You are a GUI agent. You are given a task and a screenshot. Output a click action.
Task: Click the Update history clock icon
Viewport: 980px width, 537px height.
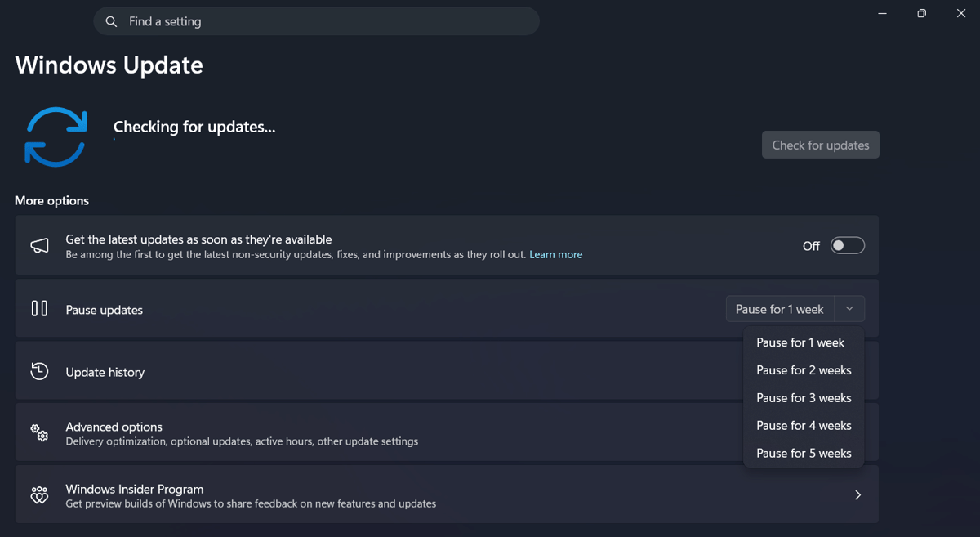[x=39, y=371]
